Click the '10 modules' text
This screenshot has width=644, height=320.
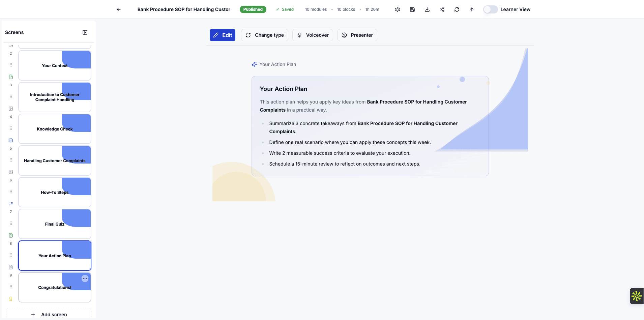click(x=316, y=9)
